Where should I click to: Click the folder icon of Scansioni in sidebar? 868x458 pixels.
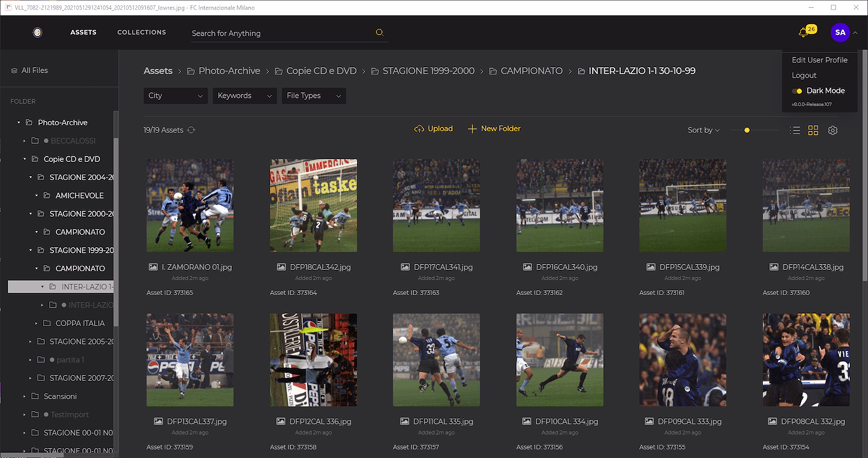35,397
